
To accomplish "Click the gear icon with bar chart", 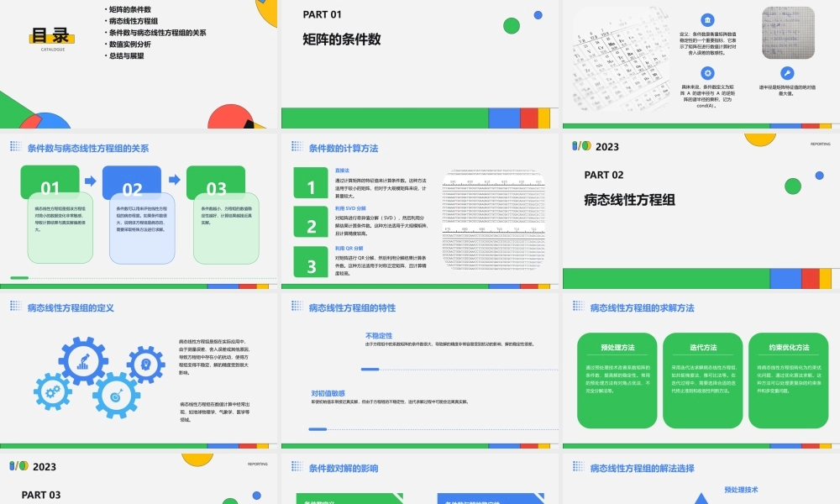I will point(83,361).
